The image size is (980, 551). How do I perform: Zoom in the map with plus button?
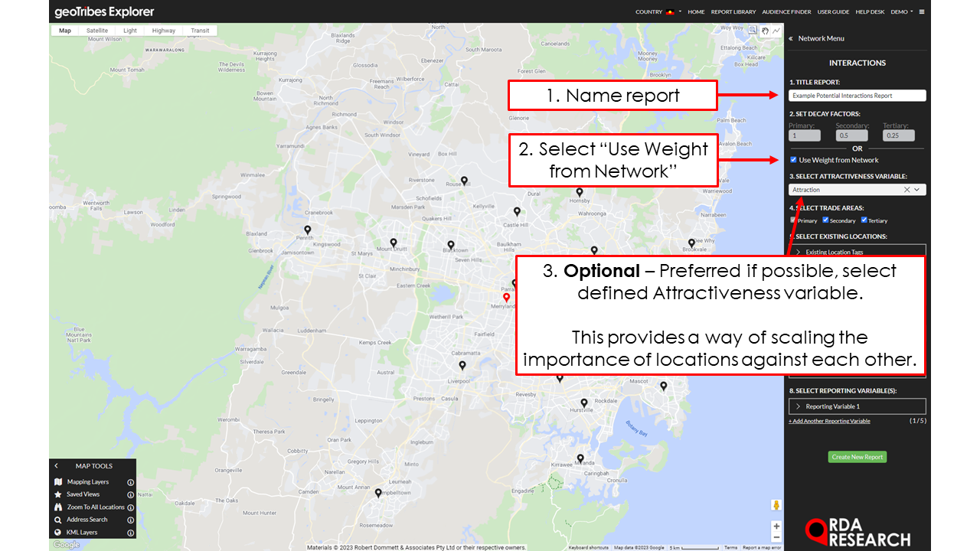coord(776,526)
